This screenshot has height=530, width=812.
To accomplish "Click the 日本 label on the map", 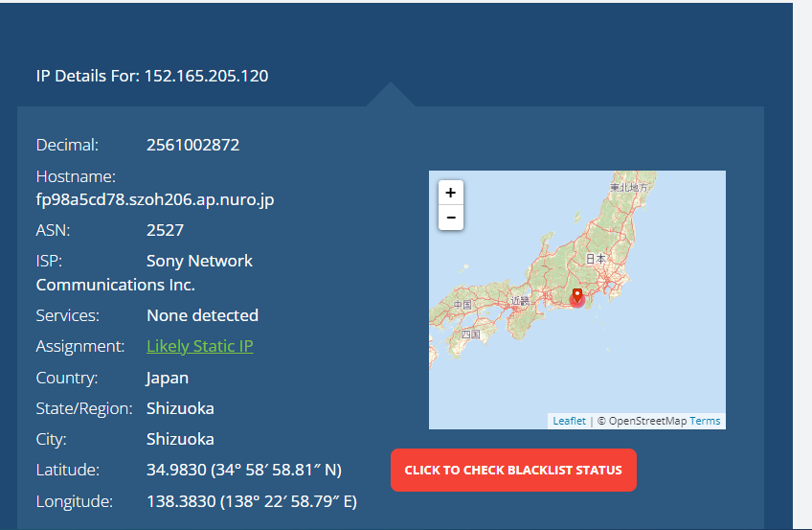I will tap(596, 258).
